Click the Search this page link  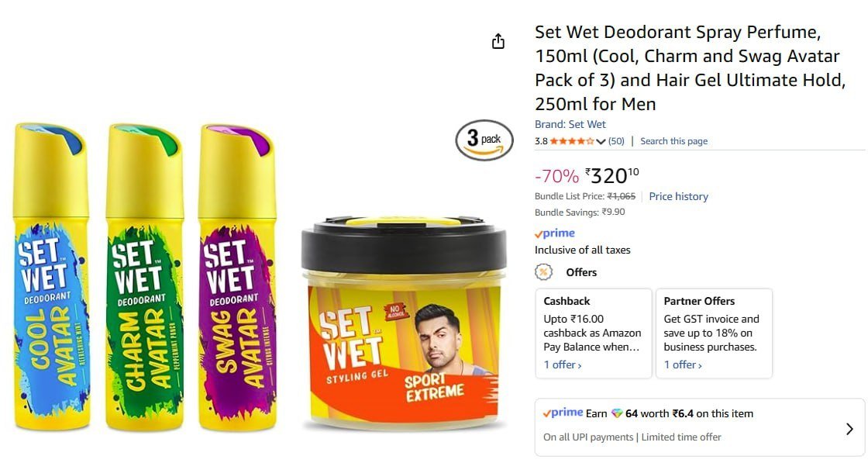pyautogui.click(x=673, y=141)
